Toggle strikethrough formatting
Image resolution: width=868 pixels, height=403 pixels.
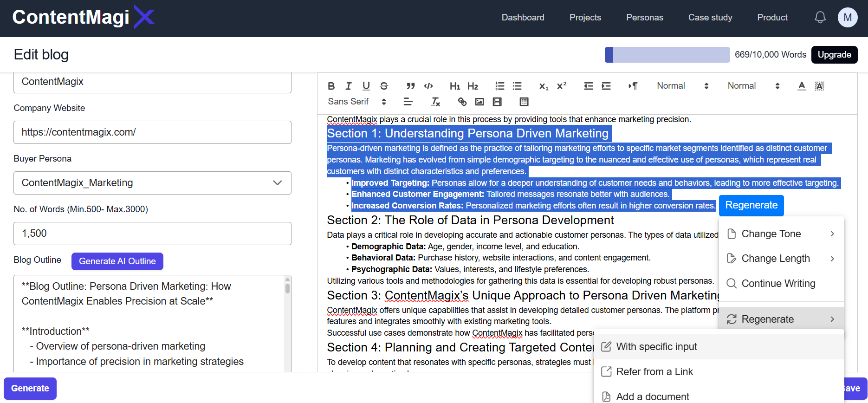[x=384, y=86]
